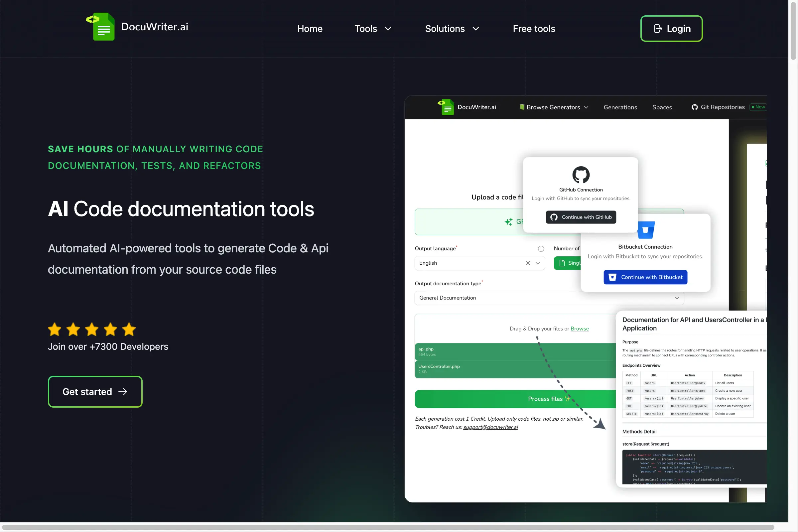Open the Browse Generators dropdown
The image size is (798, 532).
pos(554,107)
